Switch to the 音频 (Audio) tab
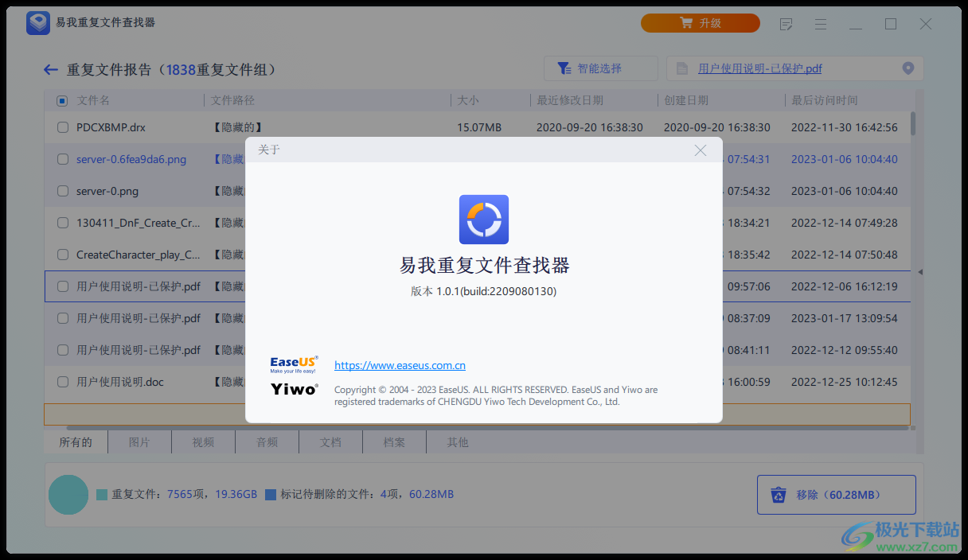968x560 pixels. (x=267, y=442)
